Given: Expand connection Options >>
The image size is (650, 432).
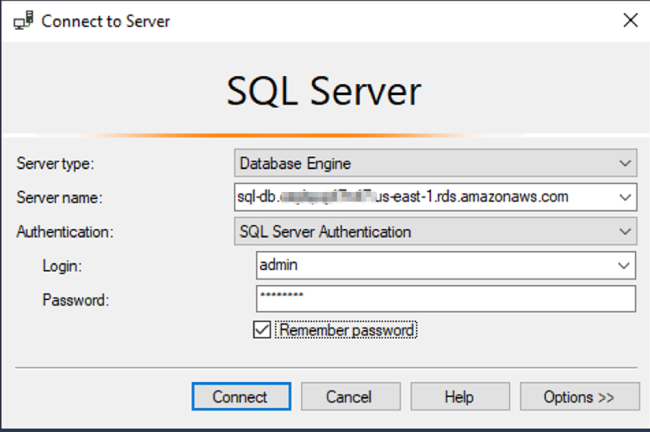Looking at the screenshot, I should (x=580, y=397).
